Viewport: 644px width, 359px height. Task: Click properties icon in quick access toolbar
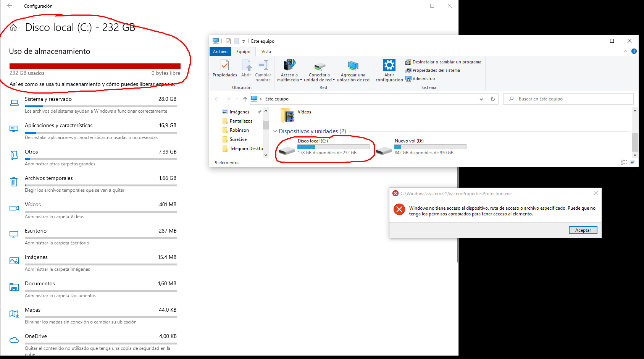(x=228, y=41)
